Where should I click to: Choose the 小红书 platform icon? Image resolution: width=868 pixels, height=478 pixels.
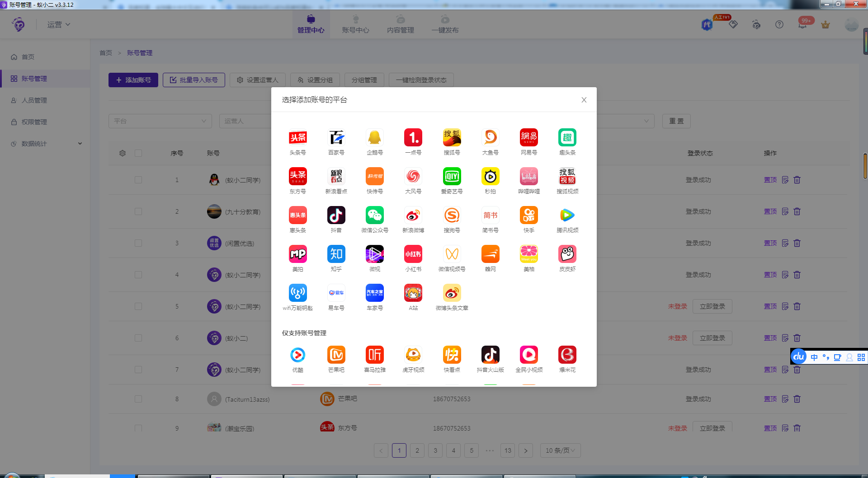[413, 254]
